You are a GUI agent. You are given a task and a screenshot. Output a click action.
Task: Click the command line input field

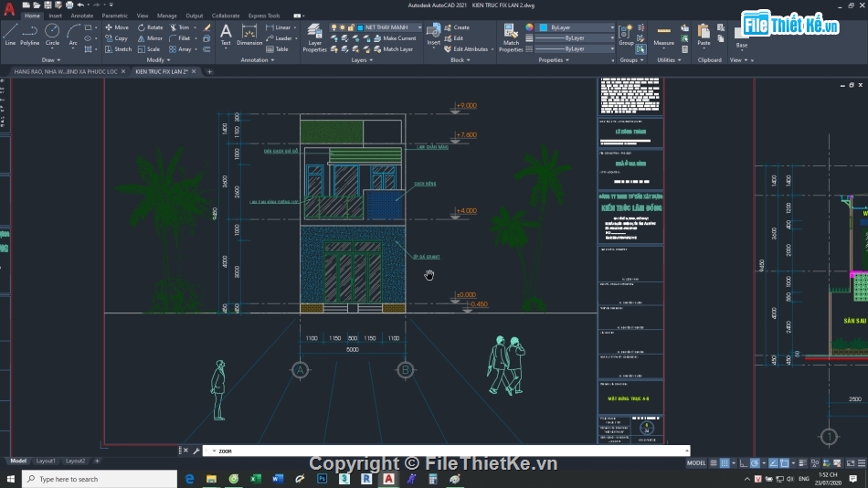coord(446,451)
